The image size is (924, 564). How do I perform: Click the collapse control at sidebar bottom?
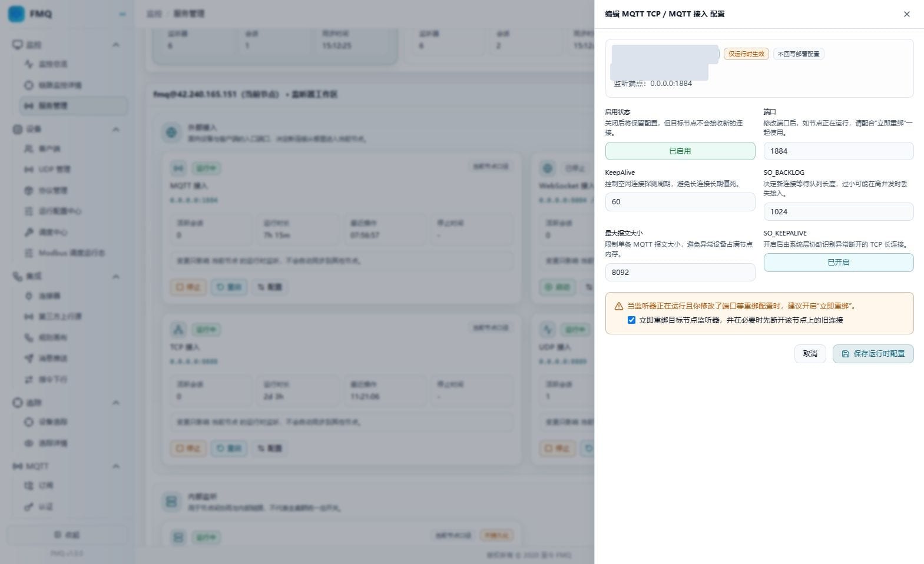click(x=67, y=535)
